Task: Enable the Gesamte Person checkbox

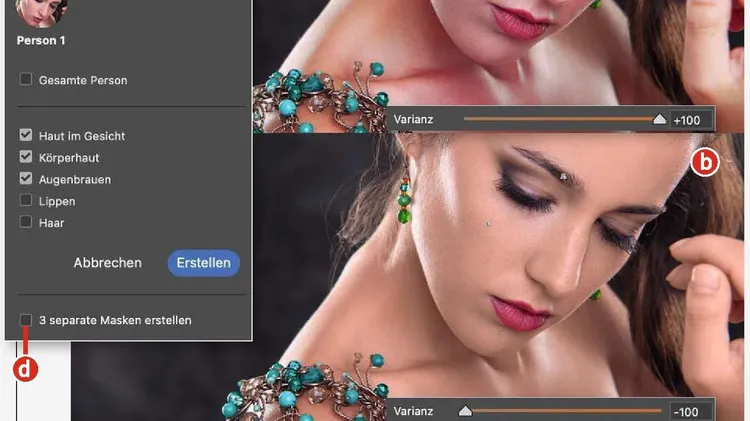Action: pyautogui.click(x=26, y=79)
